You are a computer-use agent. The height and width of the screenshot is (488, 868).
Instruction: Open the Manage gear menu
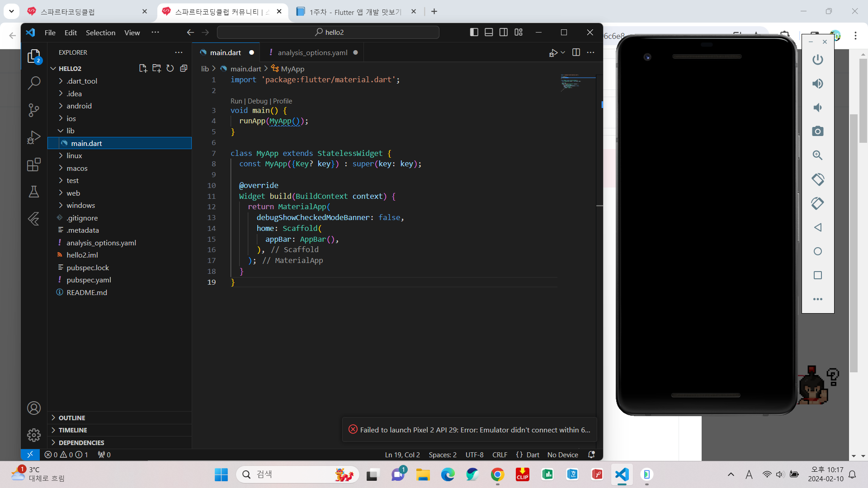pyautogui.click(x=34, y=435)
